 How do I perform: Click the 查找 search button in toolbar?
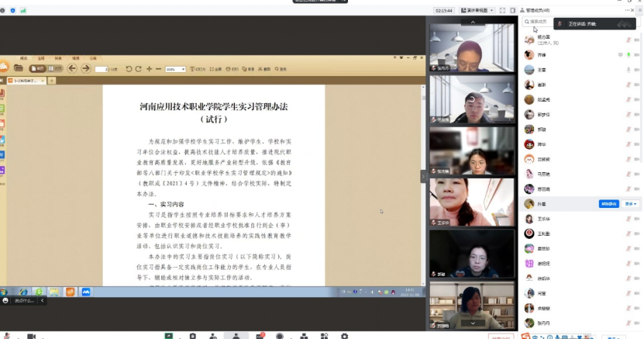280,69
